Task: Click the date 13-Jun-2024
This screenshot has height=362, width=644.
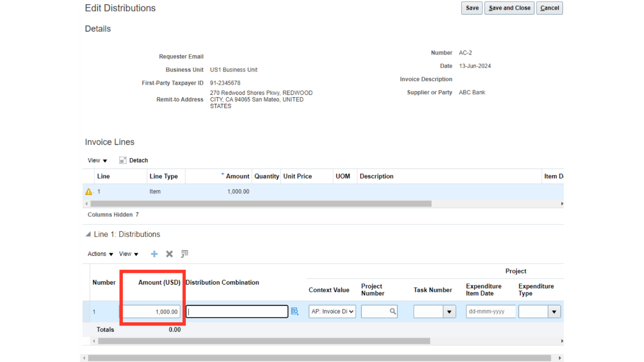Action: [x=475, y=66]
